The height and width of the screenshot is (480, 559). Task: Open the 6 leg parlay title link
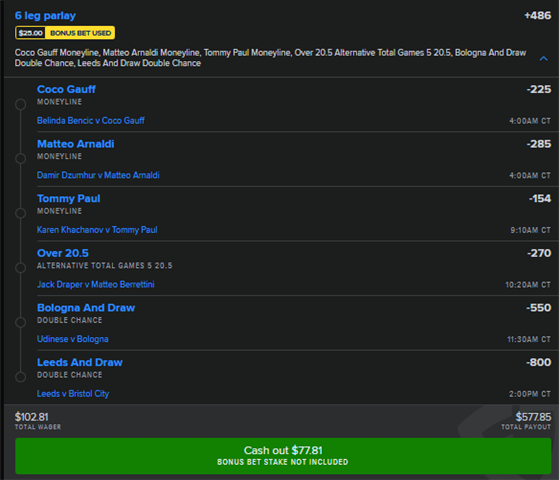coord(45,16)
